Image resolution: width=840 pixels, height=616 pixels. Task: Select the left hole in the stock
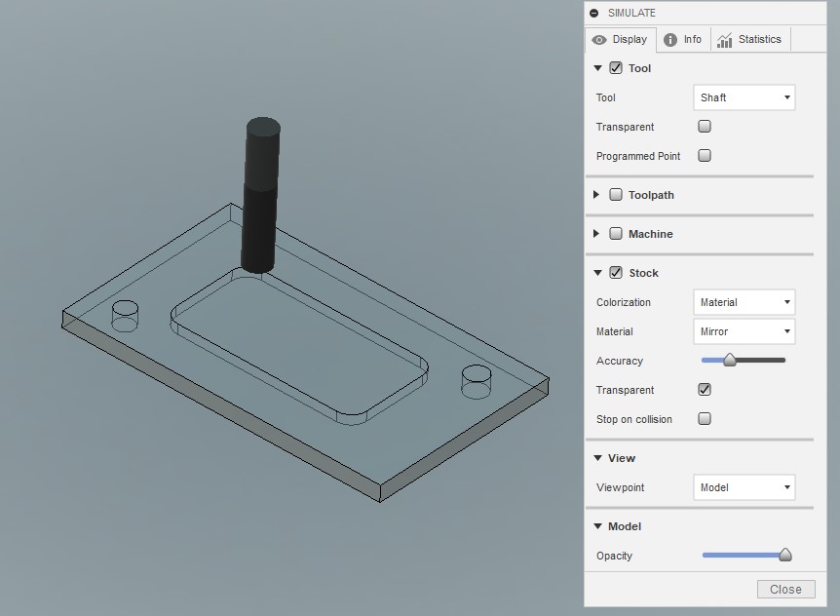tap(125, 316)
